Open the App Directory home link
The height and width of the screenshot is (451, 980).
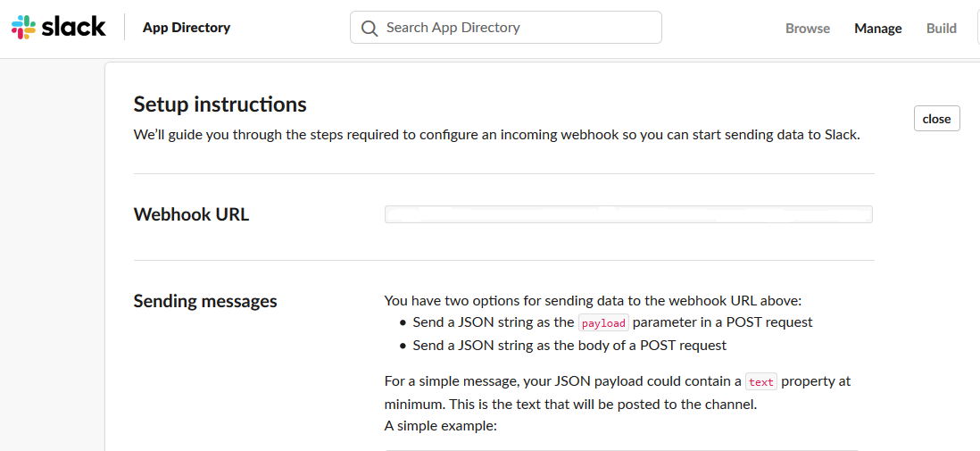(186, 28)
